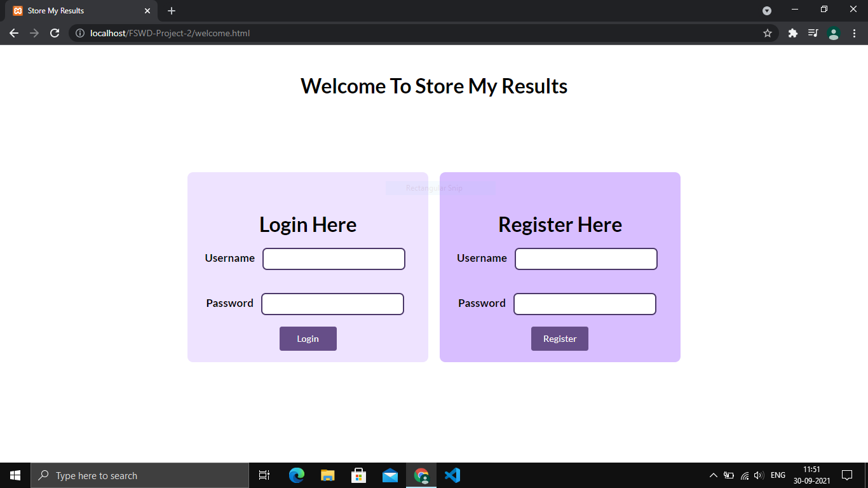868x488 pixels.
Task: Open the browser extensions puzzle icon
Action: tap(792, 33)
